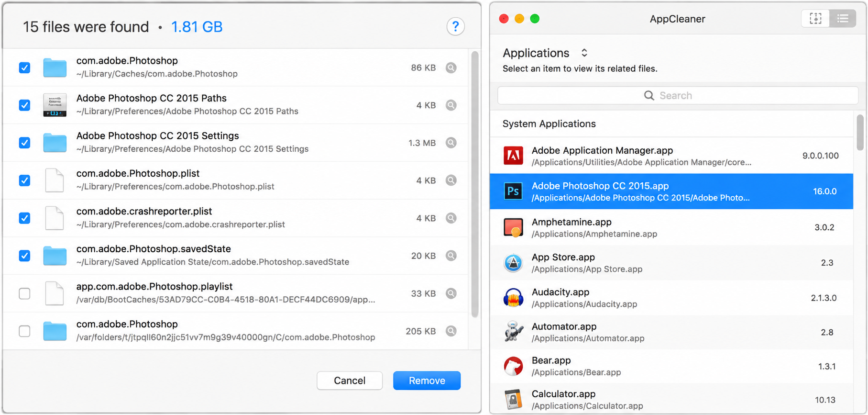Screen dimensions: 868x415
Task: Uncheck Adobe Photoshop CC 2015 Settings checkbox
Action: (24, 143)
